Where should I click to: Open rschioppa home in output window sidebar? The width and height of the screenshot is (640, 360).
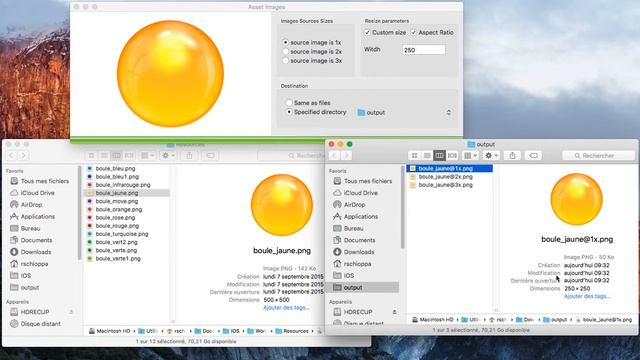coord(352,264)
